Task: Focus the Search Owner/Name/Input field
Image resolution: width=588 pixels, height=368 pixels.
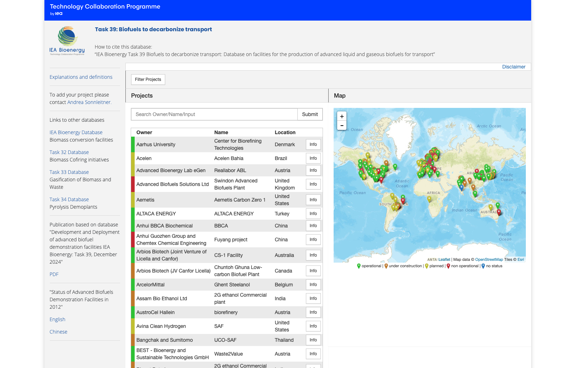Action: pyautogui.click(x=214, y=114)
